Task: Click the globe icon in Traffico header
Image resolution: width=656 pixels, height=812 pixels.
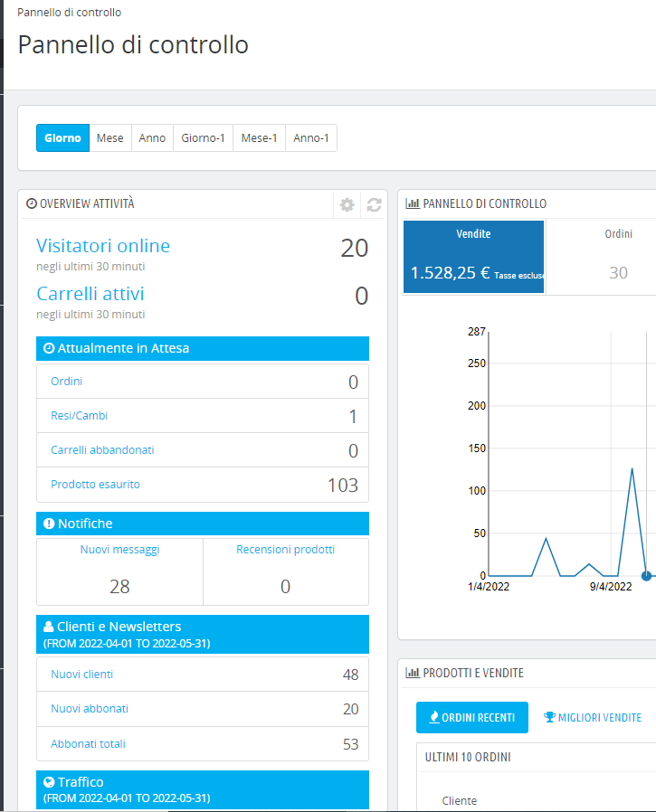Action: (x=49, y=782)
